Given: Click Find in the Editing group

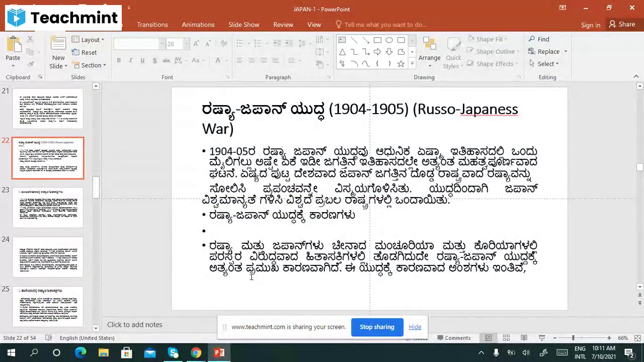Looking at the screenshot, I should point(538,39).
